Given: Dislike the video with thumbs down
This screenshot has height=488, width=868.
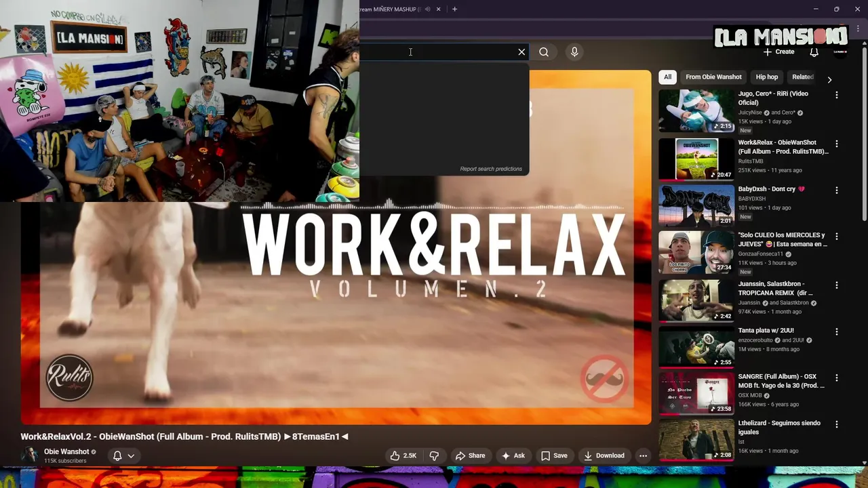Looking at the screenshot, I should click(x=434, y=455).
